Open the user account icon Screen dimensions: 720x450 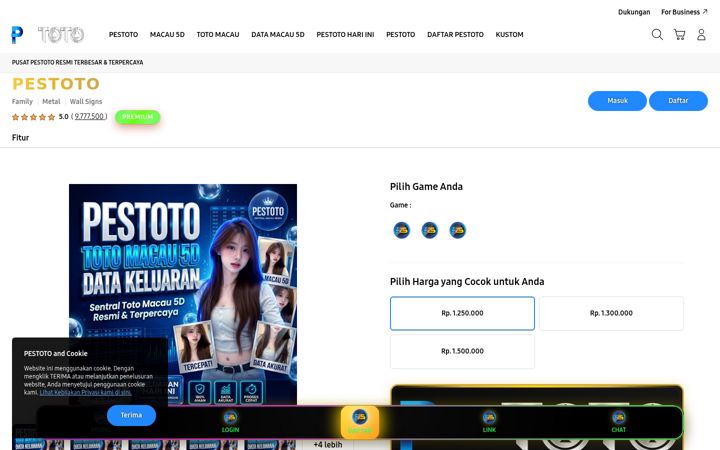pyautogui.click(x=701, y=34)
